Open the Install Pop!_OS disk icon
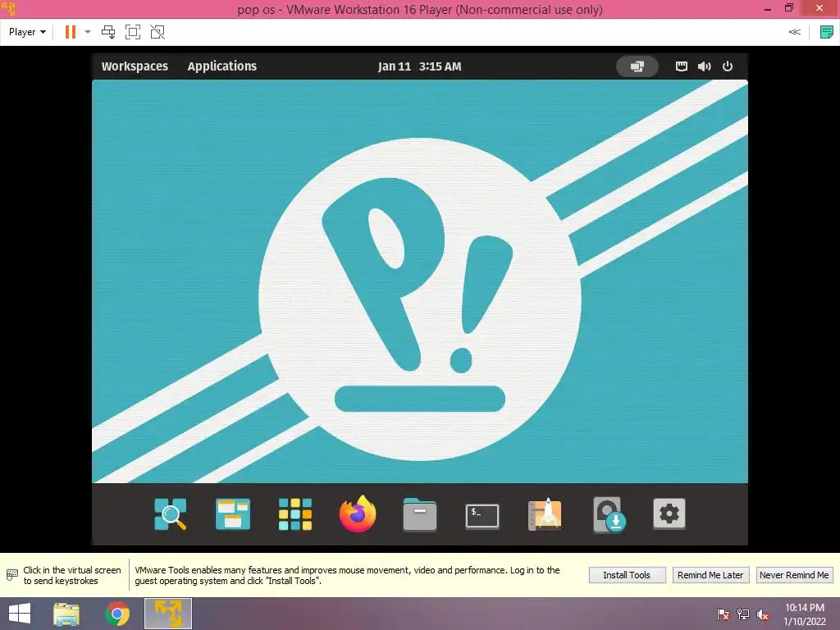Image resolution: width=840 pixels, height=630 pixels. coord(609,515)
